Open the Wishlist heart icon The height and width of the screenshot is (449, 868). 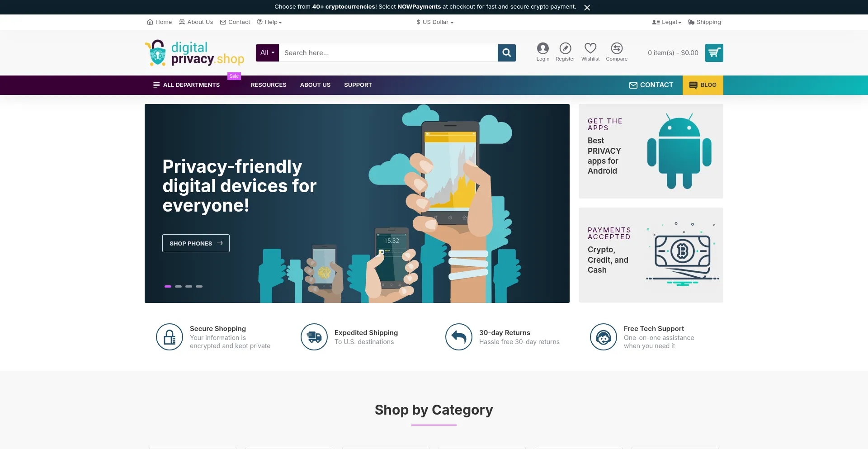[590, 48]
